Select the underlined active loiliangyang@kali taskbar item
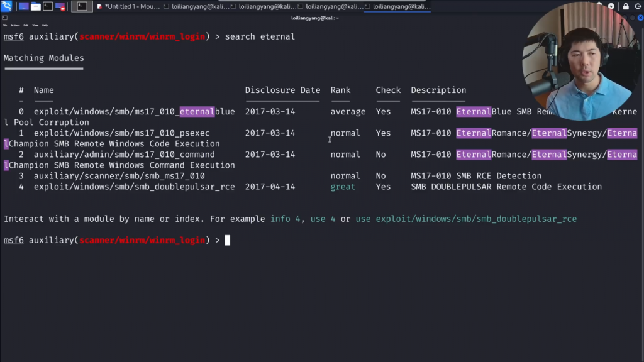The width and height of the screenshot is (644, 362). point(397,6)
